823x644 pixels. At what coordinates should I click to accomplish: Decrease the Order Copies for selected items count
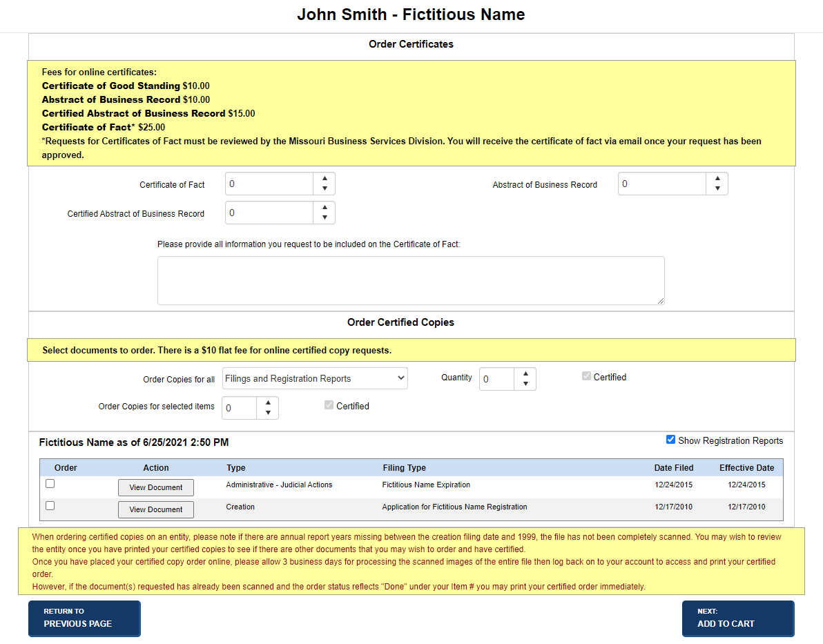(268, 412)
